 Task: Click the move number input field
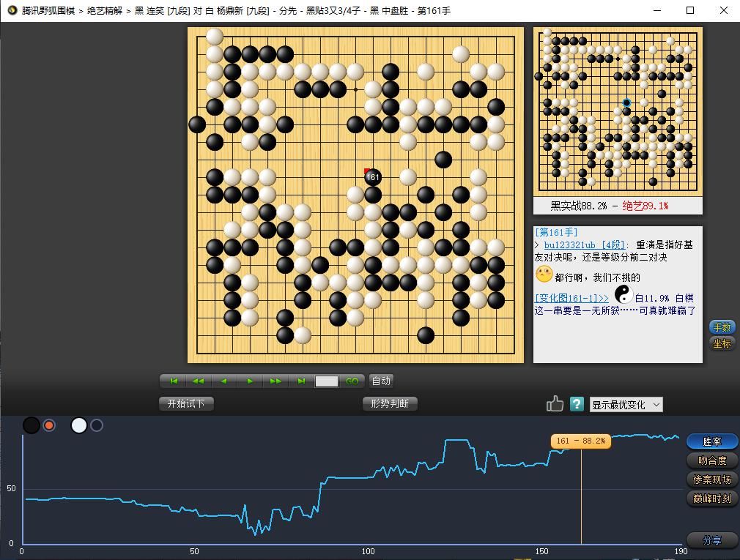click(x=327, y=381)
